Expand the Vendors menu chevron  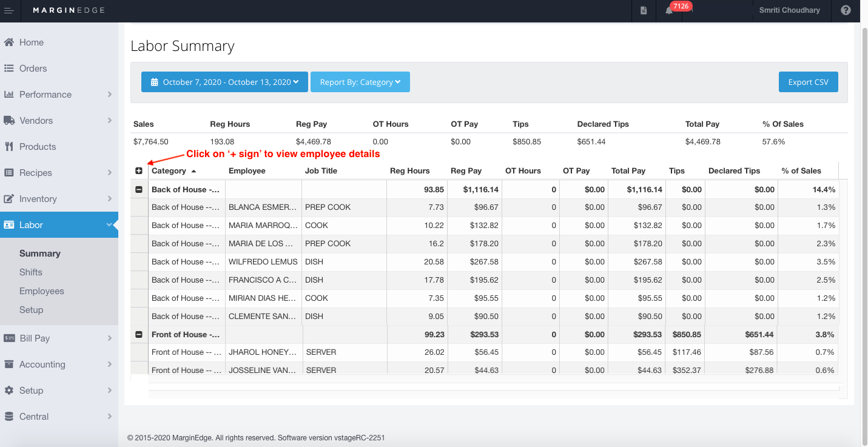(110, 121)
